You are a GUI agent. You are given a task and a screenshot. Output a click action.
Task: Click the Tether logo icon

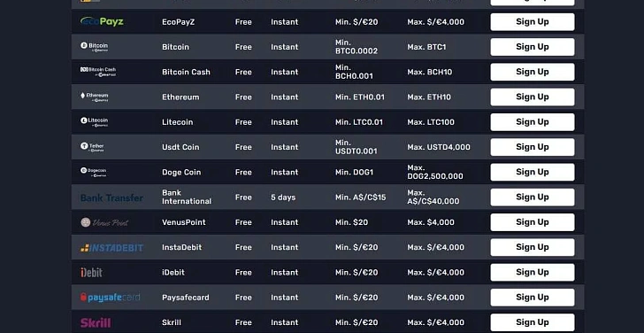[x=92, y=147]
